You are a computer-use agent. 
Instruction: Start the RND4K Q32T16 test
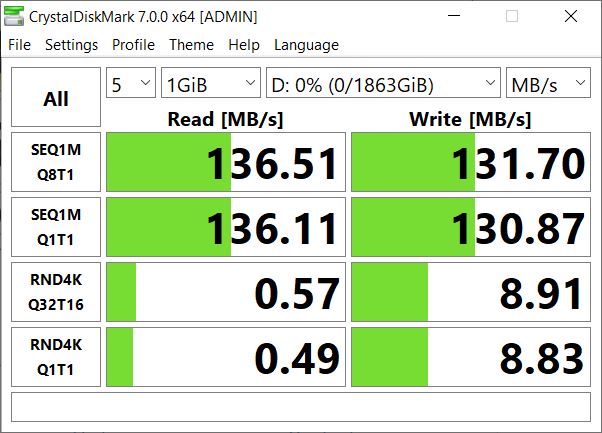click(x=56, y=292)
